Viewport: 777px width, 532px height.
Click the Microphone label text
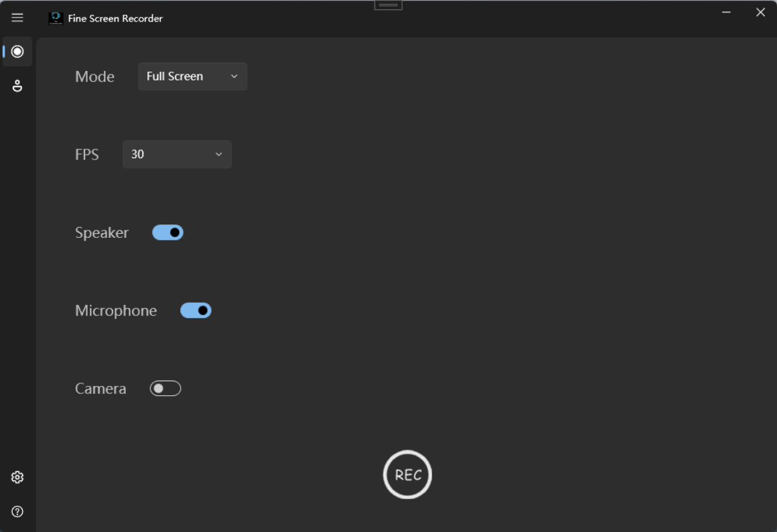116,311
